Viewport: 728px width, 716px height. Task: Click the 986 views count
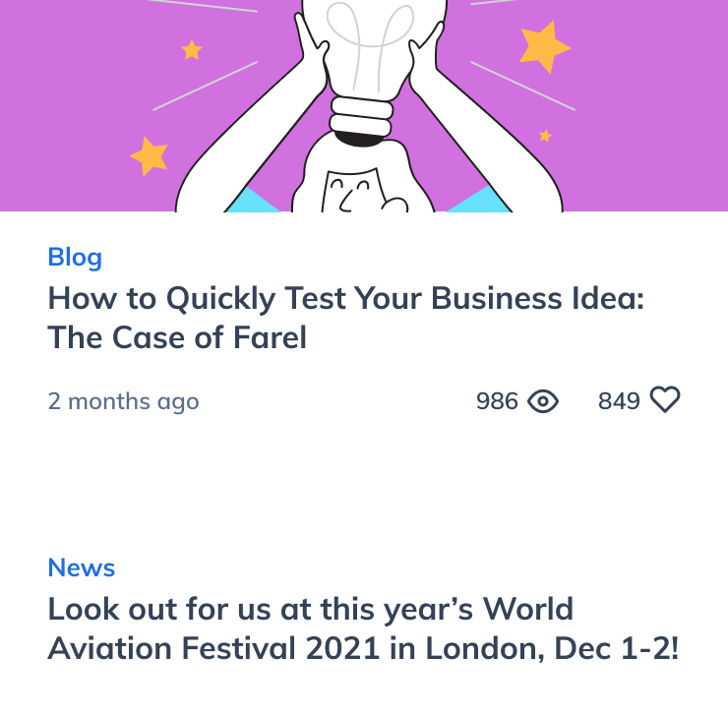(497, 401)
